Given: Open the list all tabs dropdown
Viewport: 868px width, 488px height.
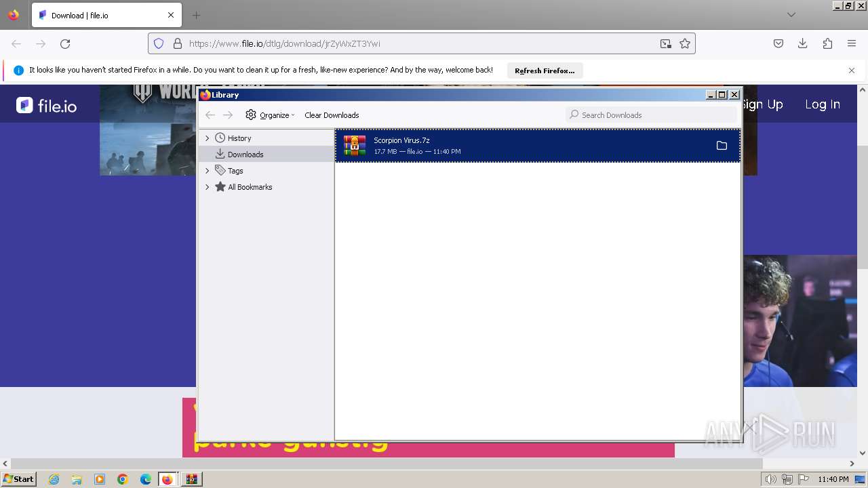Looking at the screenshot, I should point(791,15).
